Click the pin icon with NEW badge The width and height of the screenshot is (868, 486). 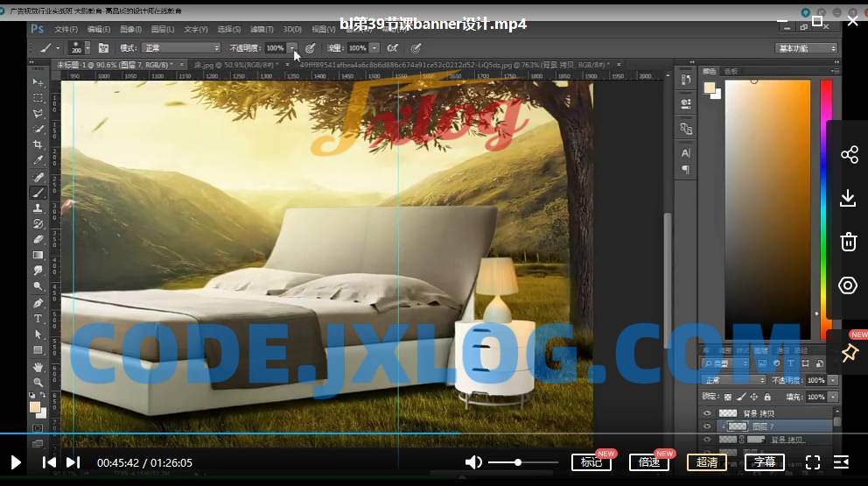tap(848, 352)
